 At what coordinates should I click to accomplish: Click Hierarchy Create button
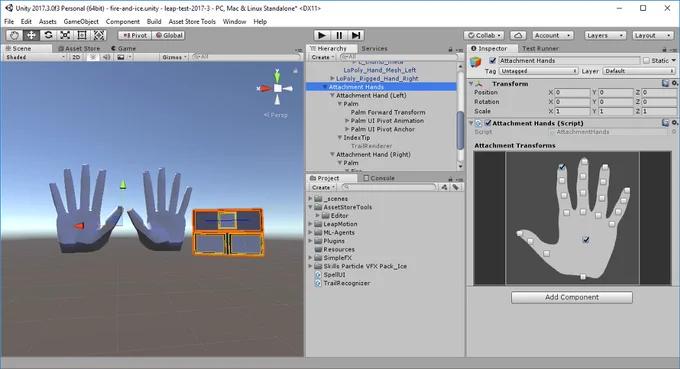pyautogui.click(x=323, y=57)
